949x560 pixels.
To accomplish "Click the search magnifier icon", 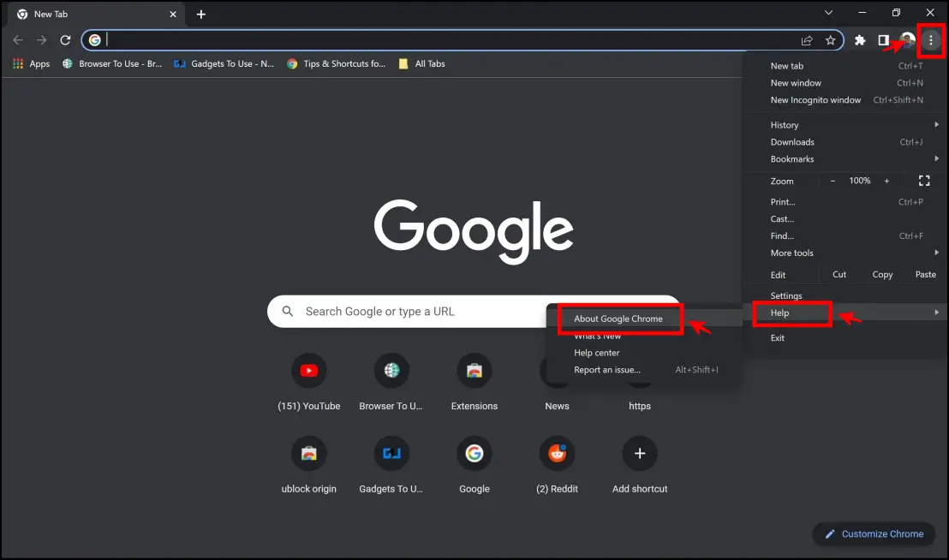I will (x=288, y=312).
